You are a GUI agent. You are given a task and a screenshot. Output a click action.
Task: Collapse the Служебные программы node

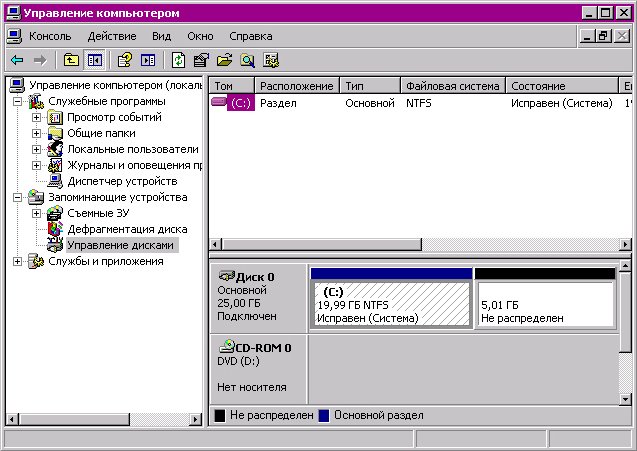coord(17,101)
